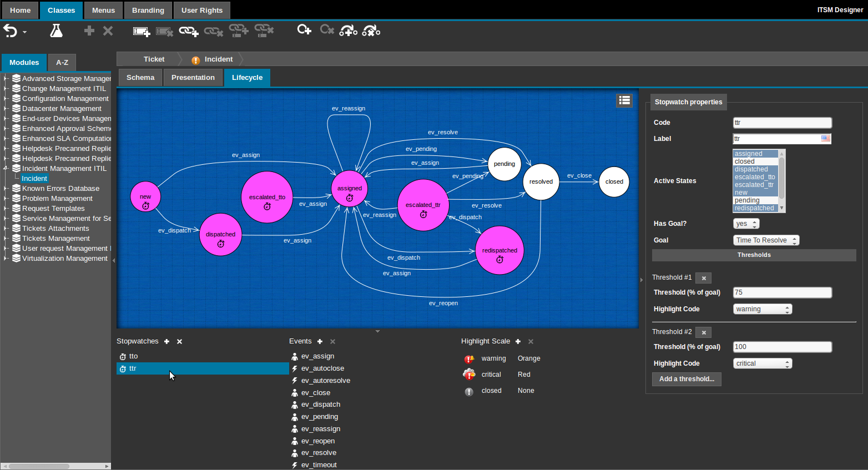This screenshot has height=470, width=868.
Task: Click the flask test icon
Action: tap(56, 31)
